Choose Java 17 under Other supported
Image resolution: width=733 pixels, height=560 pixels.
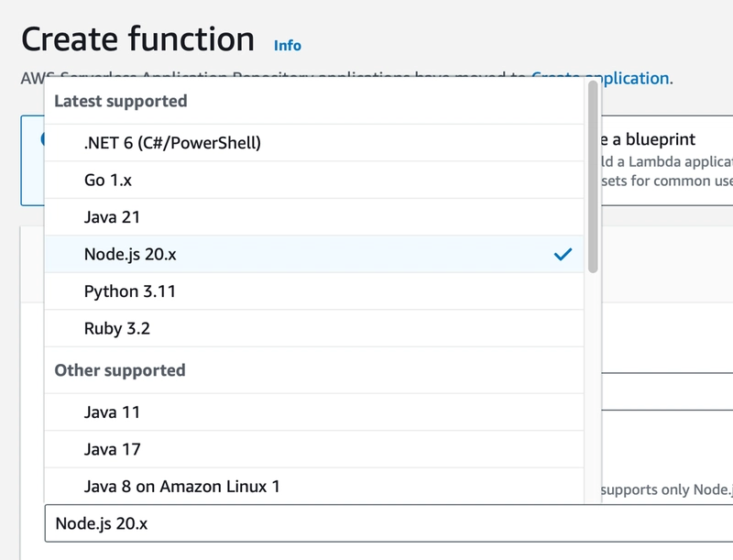(314, 449)
